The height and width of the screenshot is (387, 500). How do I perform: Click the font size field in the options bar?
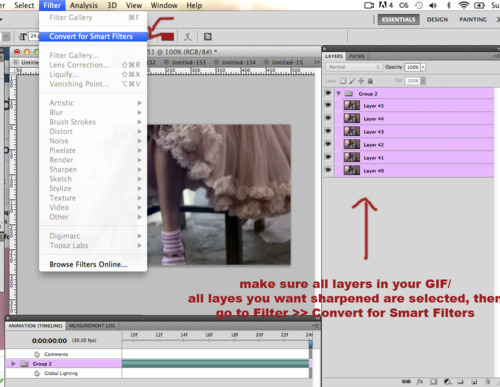(34, 36)
